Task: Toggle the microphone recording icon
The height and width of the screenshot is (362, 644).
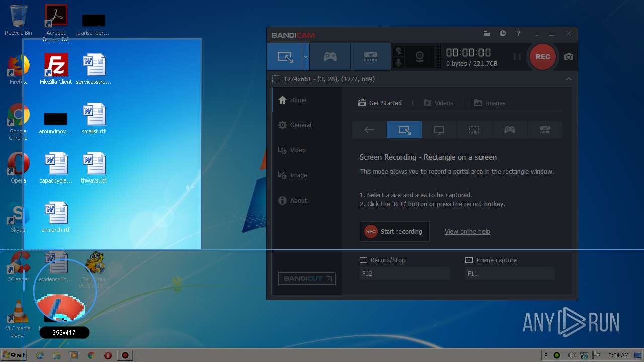Action: coord(399,62)
